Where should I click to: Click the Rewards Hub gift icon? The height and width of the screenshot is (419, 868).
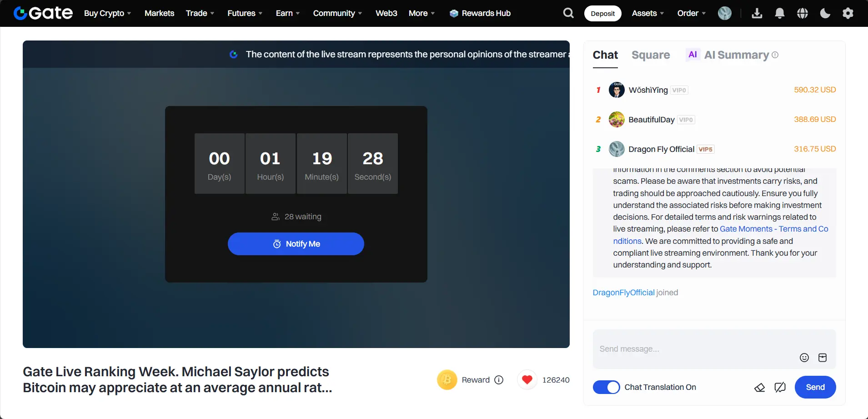(x=454, y=14)
